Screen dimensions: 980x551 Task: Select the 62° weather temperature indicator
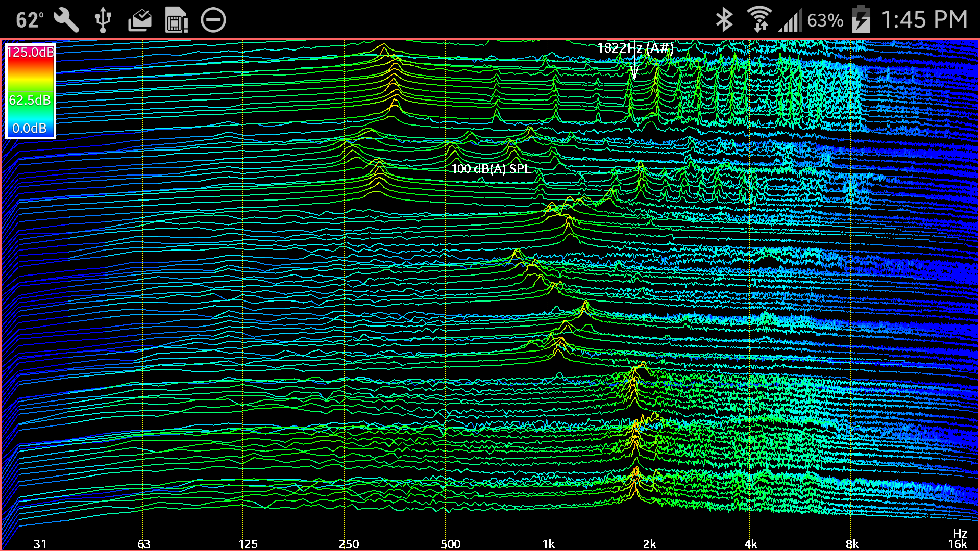30,19
